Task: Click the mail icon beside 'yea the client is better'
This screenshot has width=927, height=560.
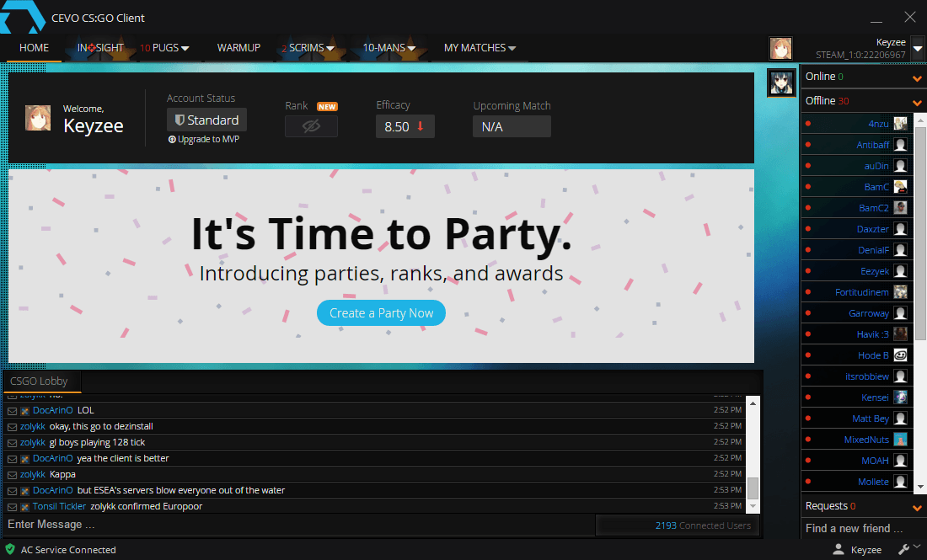Action: [12, 459]
